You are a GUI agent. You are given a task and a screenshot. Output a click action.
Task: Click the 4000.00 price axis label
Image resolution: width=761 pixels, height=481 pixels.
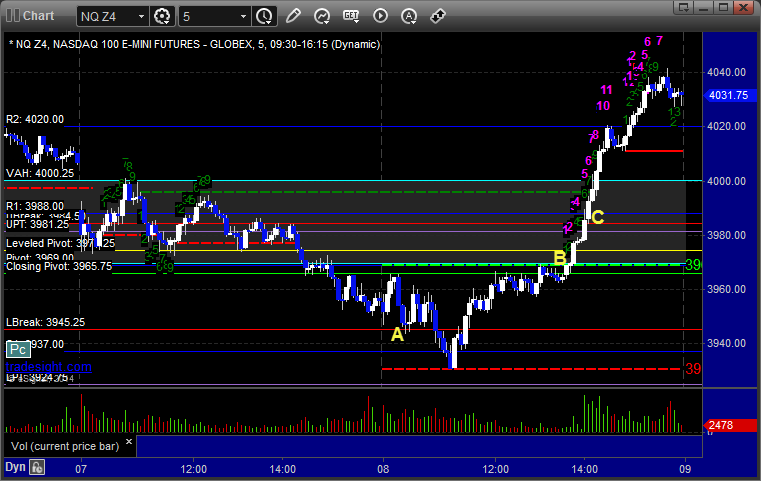coord(727,181)
